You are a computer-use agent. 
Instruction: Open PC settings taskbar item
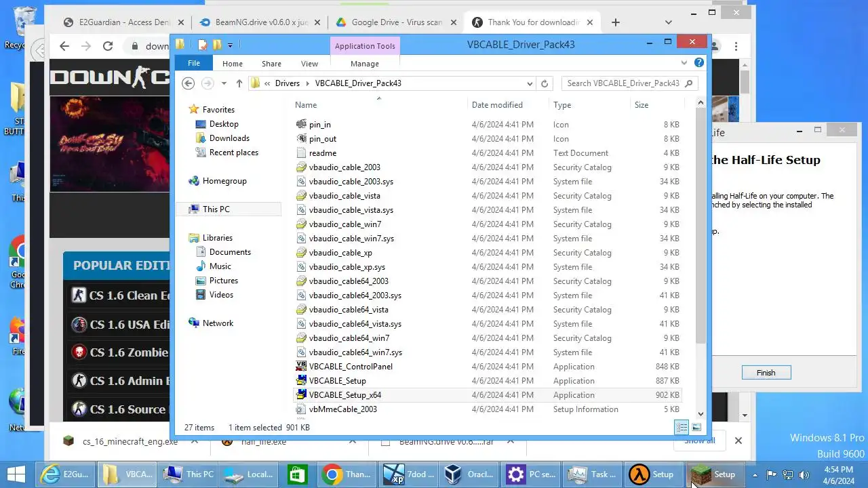(x=532, y=474)
